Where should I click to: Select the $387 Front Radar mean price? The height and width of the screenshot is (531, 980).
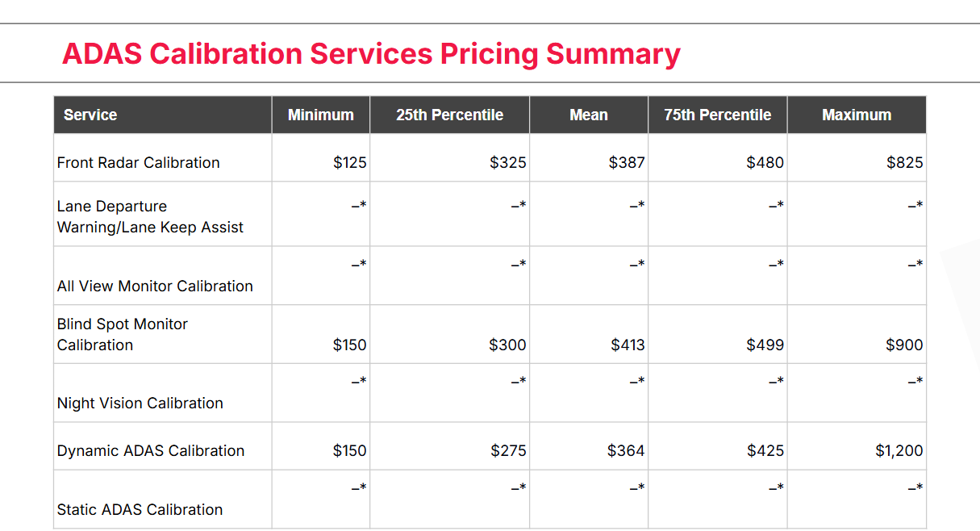tap(627, 162)
